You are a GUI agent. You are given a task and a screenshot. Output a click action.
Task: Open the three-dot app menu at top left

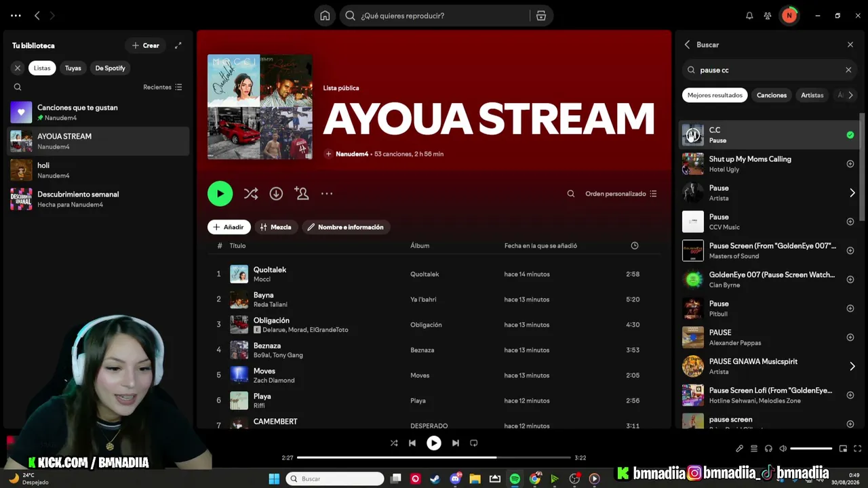pos(16,16)
